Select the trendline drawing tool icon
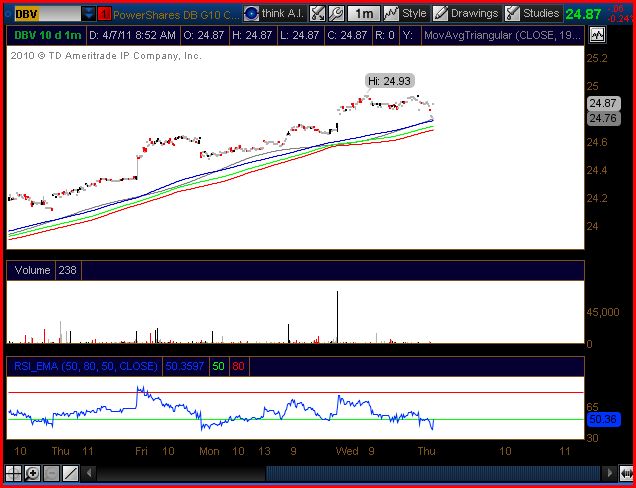This screenshot has width=636, height=488. point(71,473)
